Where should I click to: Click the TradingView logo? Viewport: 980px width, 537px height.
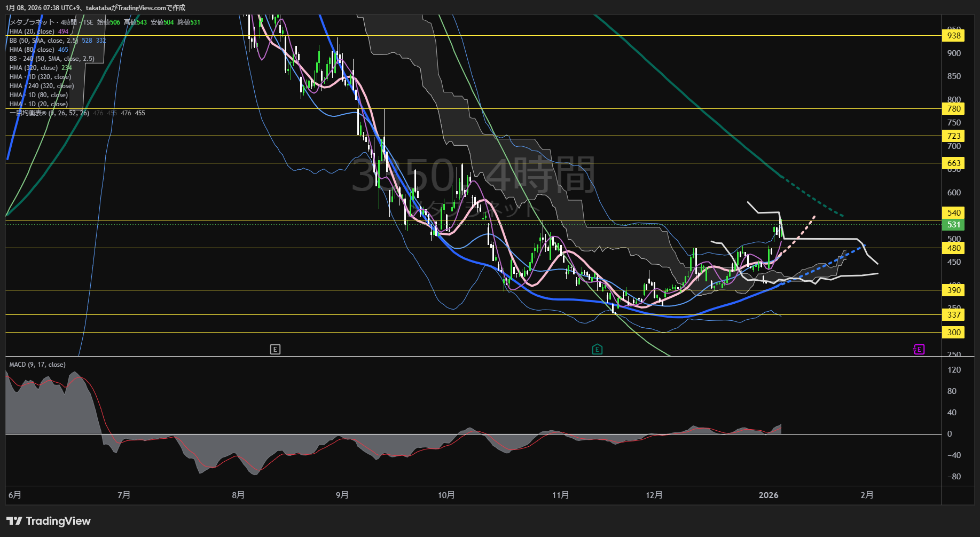coord(49,521)
